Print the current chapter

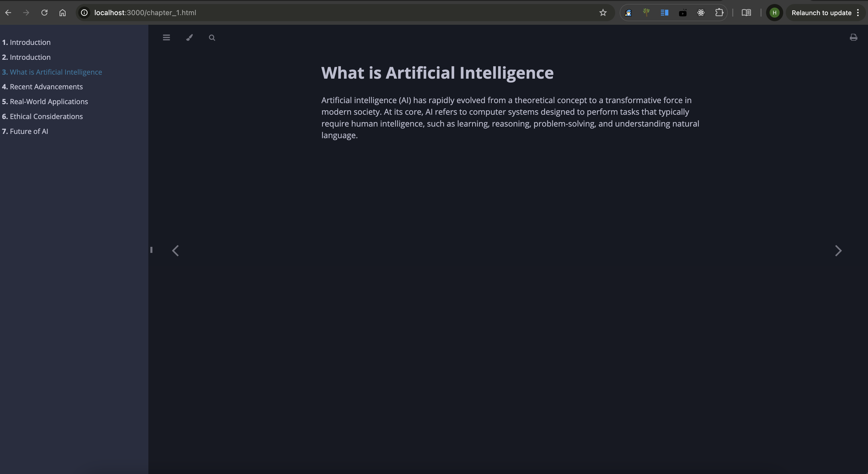pyautogui.click(x=854, y=37)
